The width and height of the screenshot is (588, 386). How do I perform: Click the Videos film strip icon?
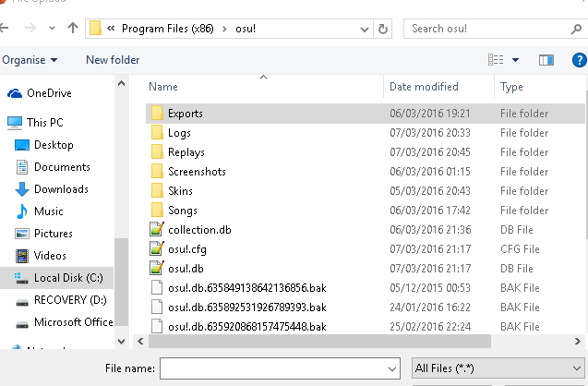[22, 256]
